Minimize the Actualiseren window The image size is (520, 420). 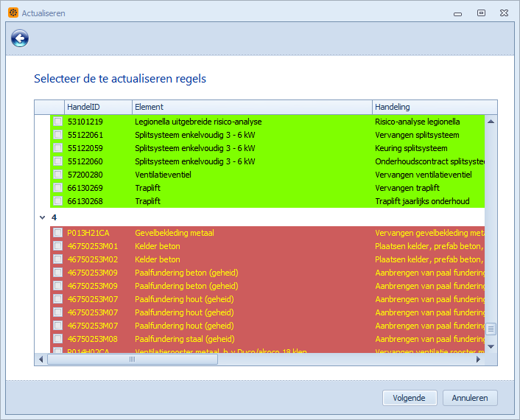(x=457, y=13)
